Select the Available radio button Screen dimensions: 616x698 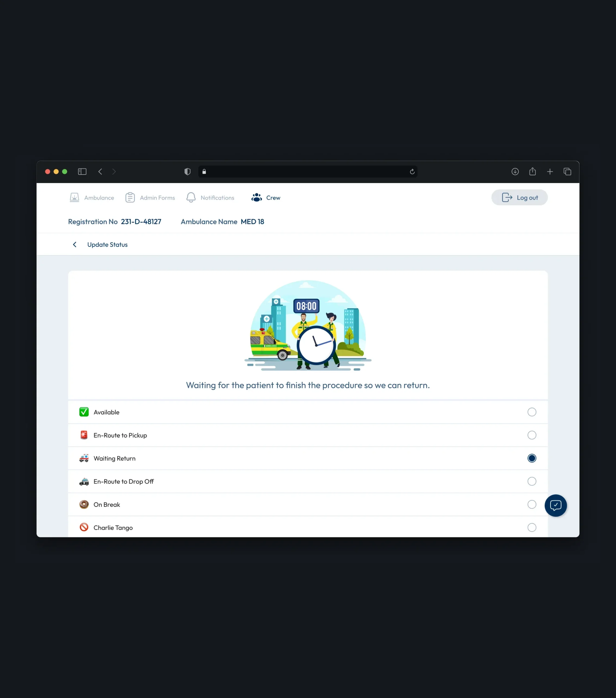click(532, 412)
